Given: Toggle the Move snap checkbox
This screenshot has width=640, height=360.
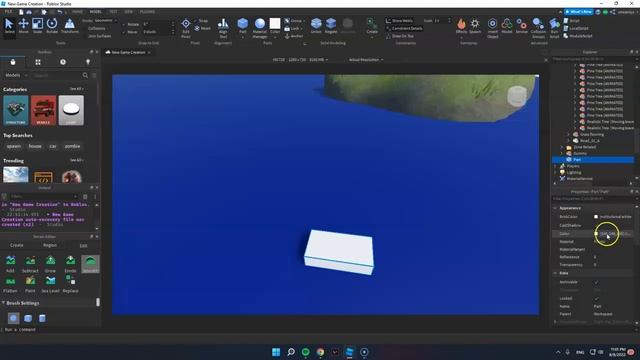Looking at the screenshot, I should point(124,32).
